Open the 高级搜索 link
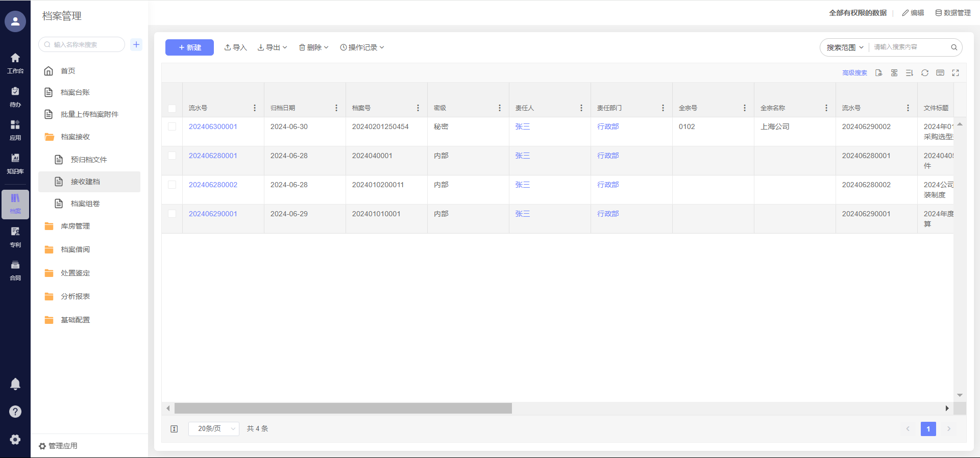This screenshot has height=458, width=980. [854, 73]
